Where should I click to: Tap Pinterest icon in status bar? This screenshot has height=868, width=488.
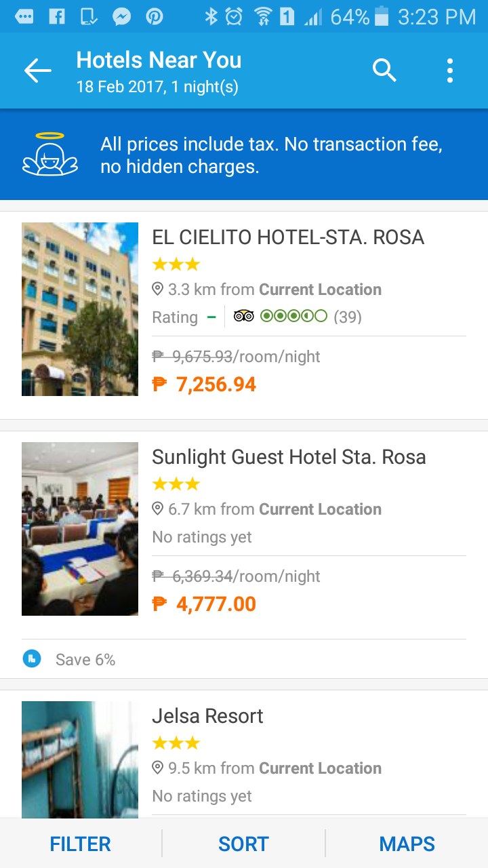click(x=155, y=16)
